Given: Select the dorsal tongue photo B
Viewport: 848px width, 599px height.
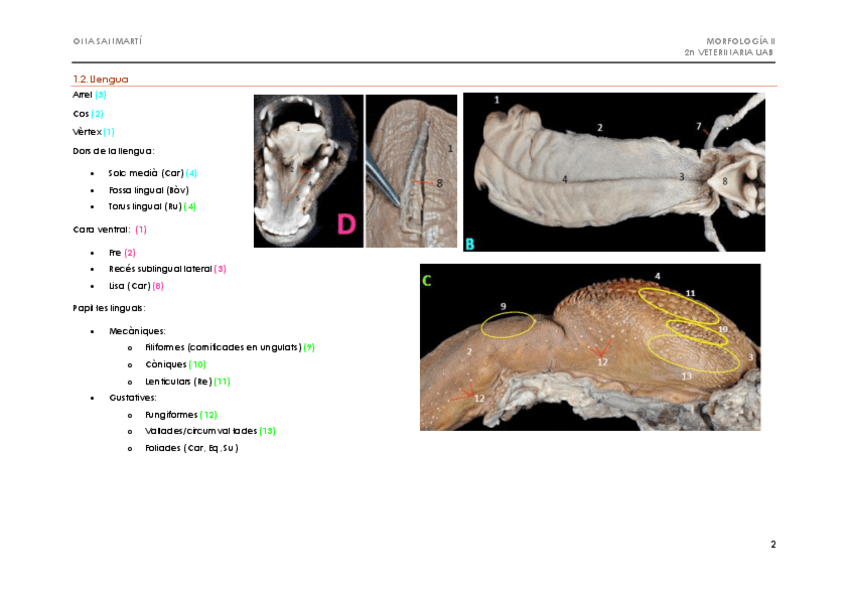Looking at the screenshot, I should 614,172.
